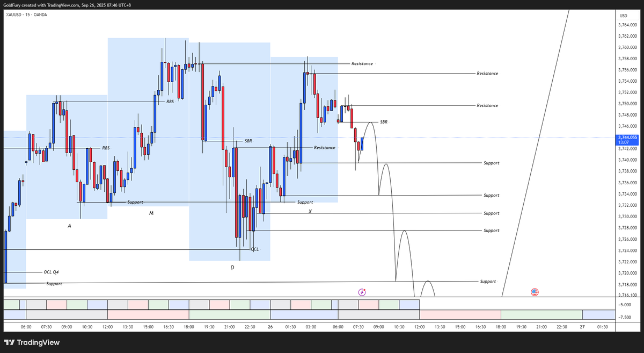Click the 3,720.000 price axis label
The image size is (644, 353).
(627, 273)
